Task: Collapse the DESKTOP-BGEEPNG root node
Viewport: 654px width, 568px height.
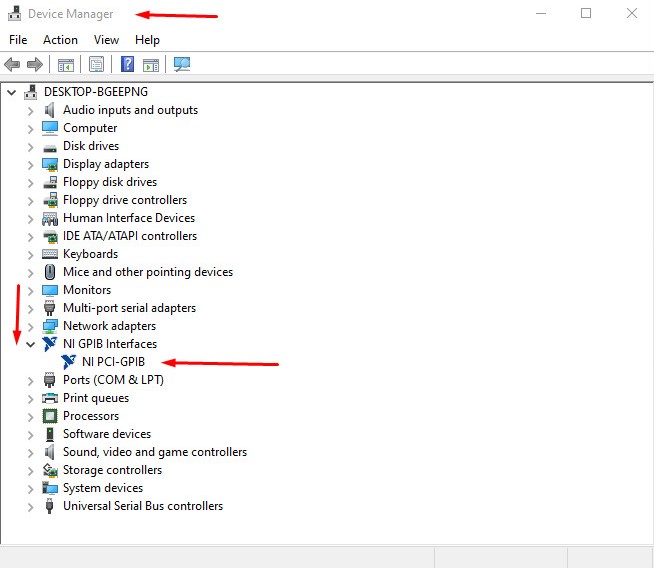Action: coord(11,92)
